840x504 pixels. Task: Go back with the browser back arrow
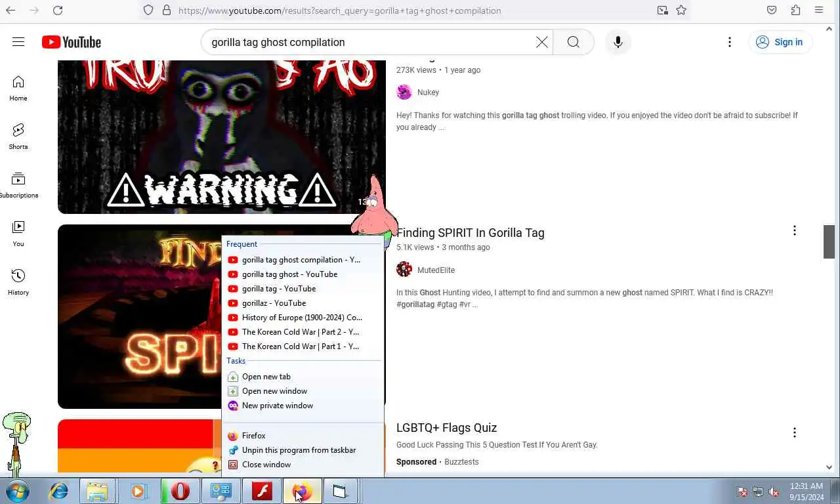[x=10, y=10]
